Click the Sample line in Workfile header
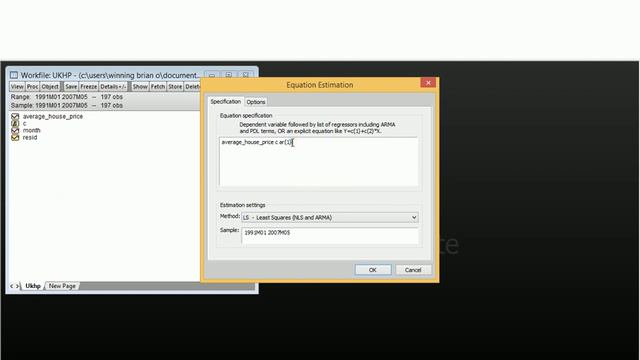 pos(67,105)
